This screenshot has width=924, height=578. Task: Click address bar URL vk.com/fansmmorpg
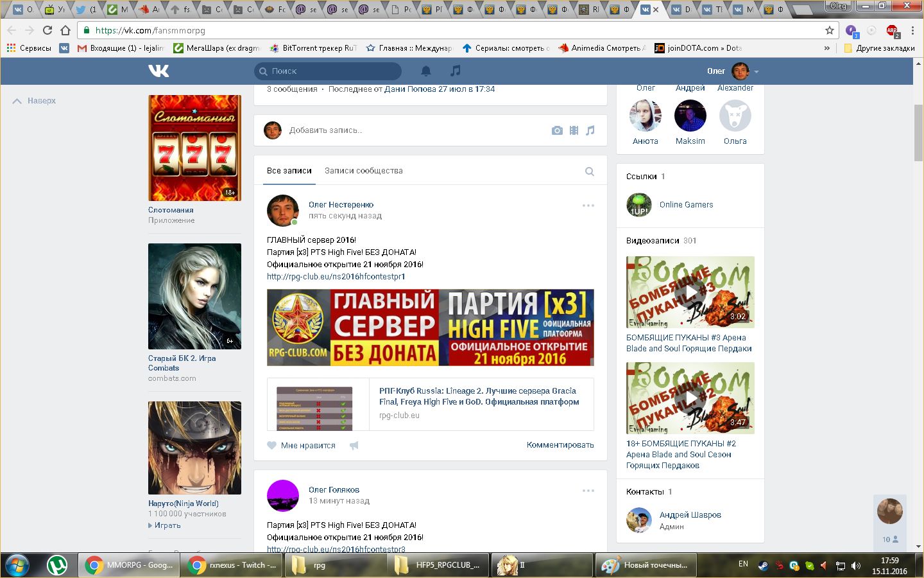150,30
